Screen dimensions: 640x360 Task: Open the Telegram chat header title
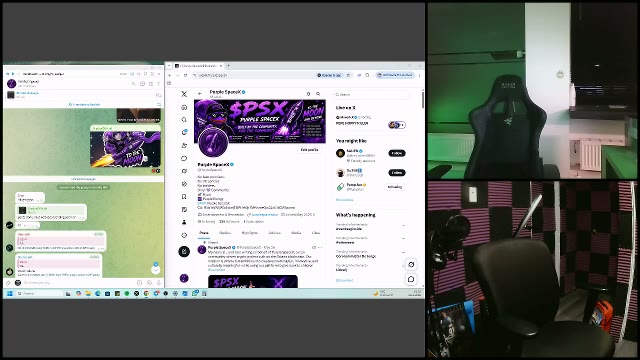click(x=29, y=82)
